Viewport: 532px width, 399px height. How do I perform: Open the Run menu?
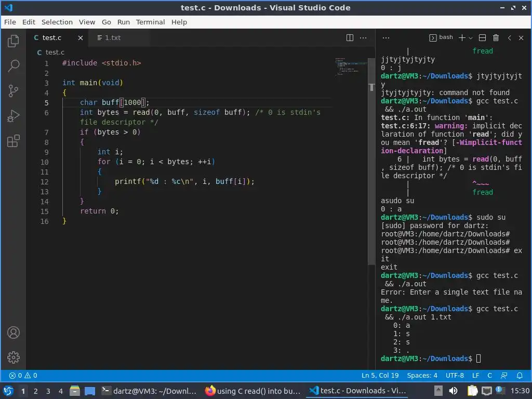pyautogui.click(x=124, y=22)
